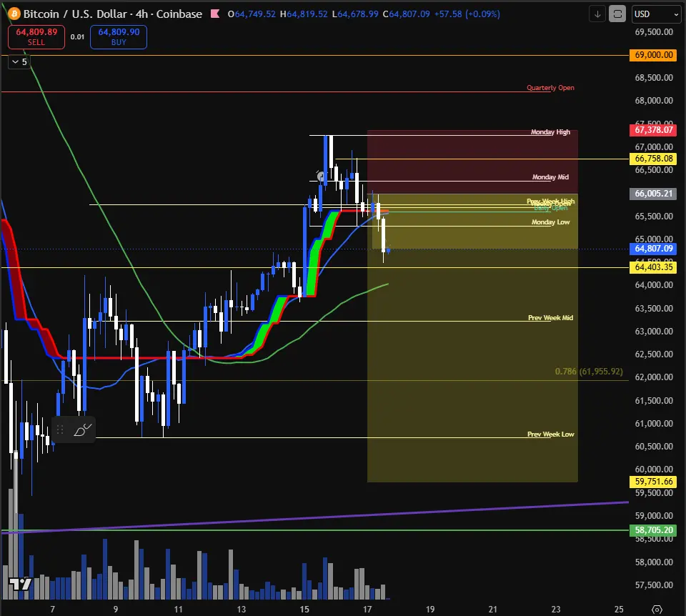The height and width of the screenshot is (616, 686).
Task: Click the green 58,705.20 price label
Action: pos(653,530)
